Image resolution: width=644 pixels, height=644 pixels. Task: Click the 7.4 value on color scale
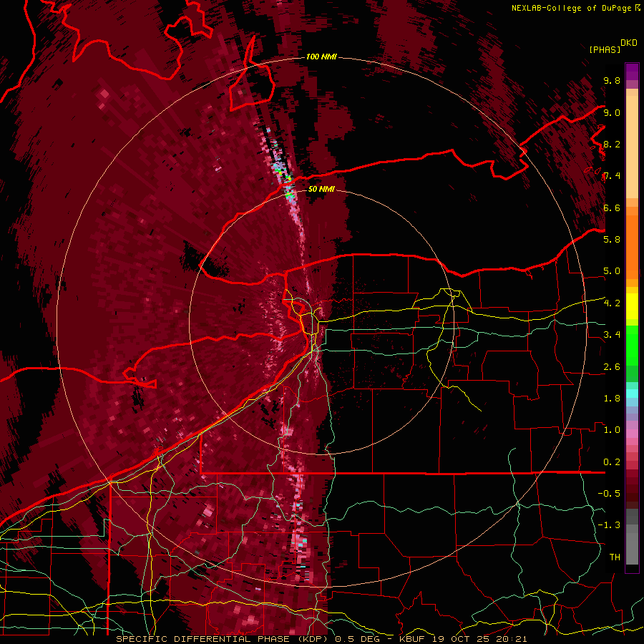612,176
